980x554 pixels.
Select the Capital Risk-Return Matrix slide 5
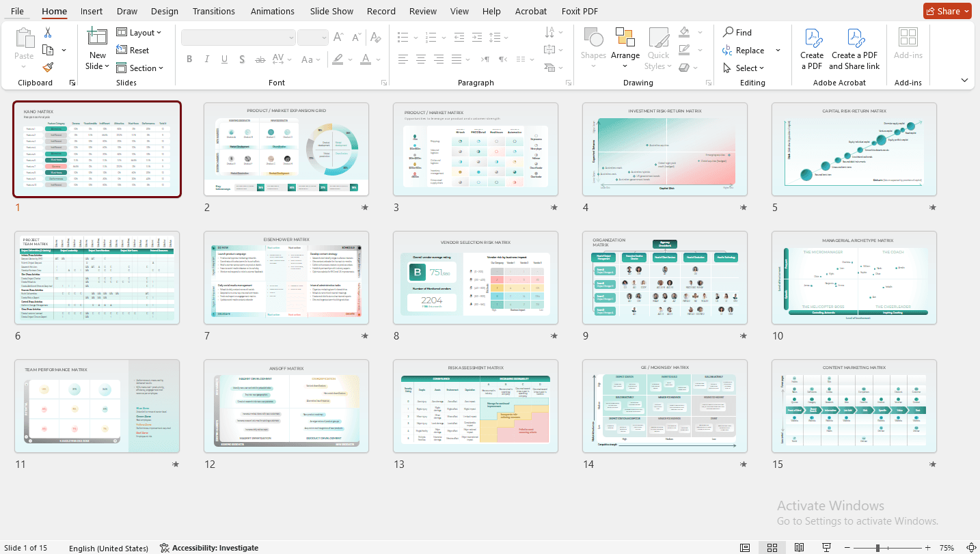click(854, 149)
